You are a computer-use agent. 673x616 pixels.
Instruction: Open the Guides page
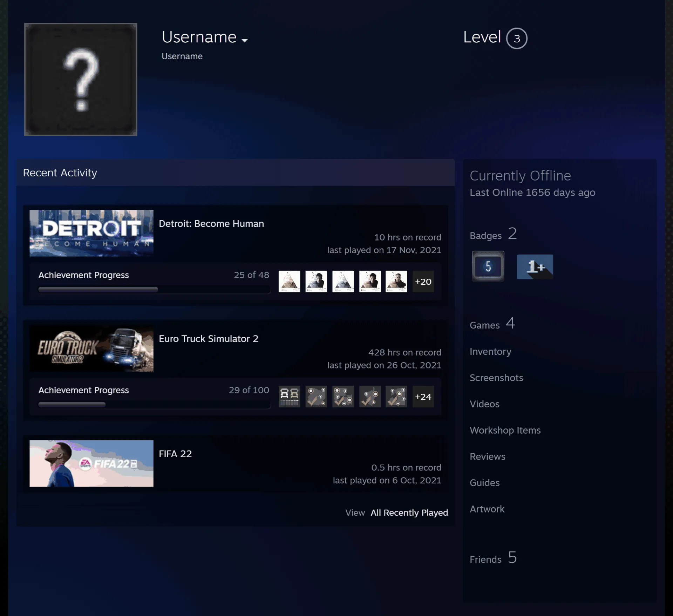484,483
